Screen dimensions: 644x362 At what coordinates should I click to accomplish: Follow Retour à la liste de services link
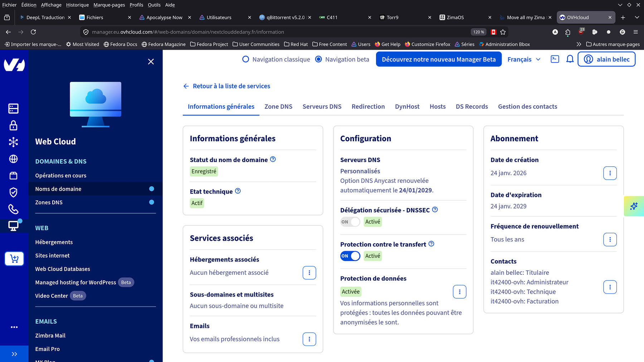[x=231, y=86]
